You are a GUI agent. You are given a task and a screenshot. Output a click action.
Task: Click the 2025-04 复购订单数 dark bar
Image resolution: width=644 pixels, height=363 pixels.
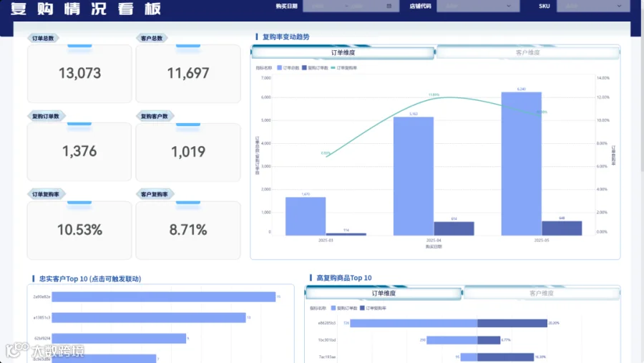454,228
